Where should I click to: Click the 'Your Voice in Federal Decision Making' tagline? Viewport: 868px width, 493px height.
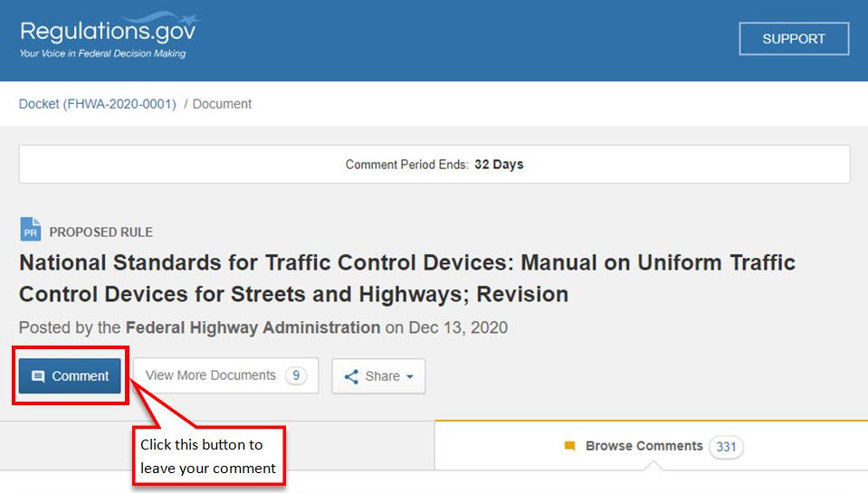pos(102,53)
